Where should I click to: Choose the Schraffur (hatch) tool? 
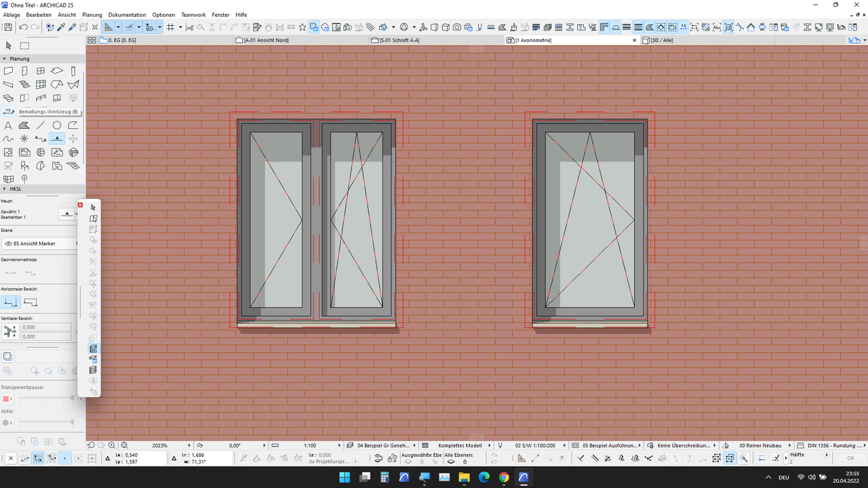click(24, 125)
